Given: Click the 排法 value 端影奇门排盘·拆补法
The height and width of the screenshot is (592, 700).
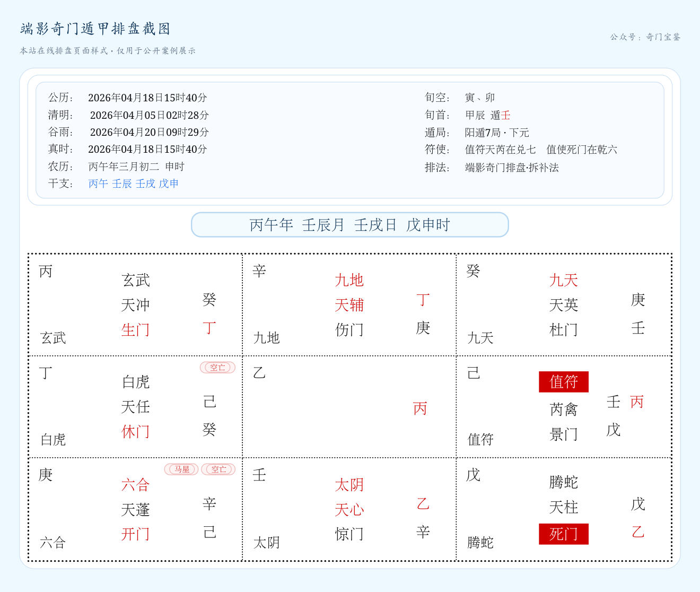Looking at the screenshot, I should [512, 168].
